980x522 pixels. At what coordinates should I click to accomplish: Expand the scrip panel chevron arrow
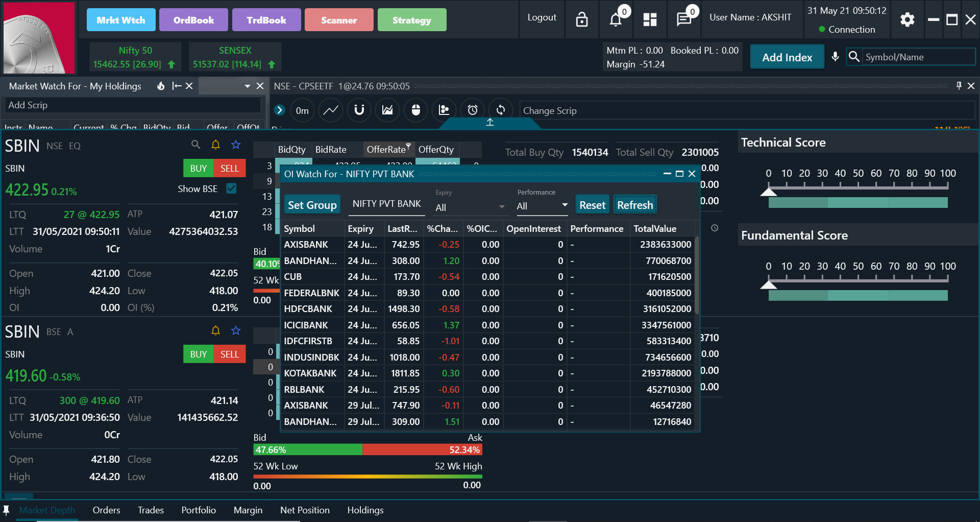[279, 110]
